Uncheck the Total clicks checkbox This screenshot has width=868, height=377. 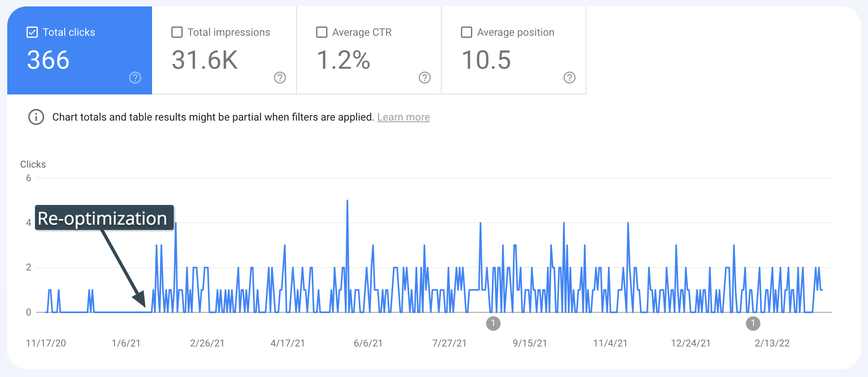32,32
